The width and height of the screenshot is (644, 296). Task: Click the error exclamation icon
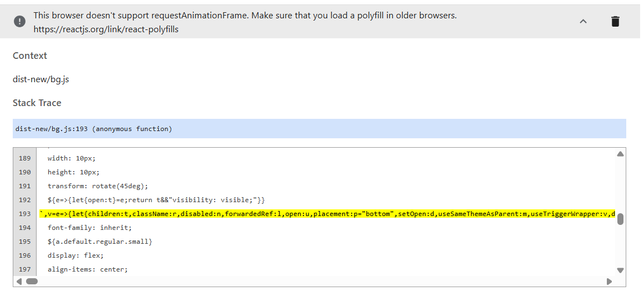19,21
